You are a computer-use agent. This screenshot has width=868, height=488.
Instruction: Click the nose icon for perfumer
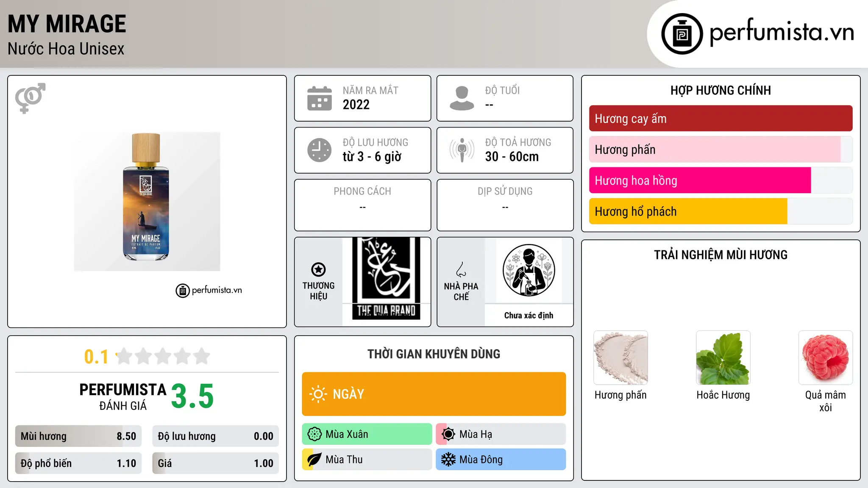coord(461,269)
